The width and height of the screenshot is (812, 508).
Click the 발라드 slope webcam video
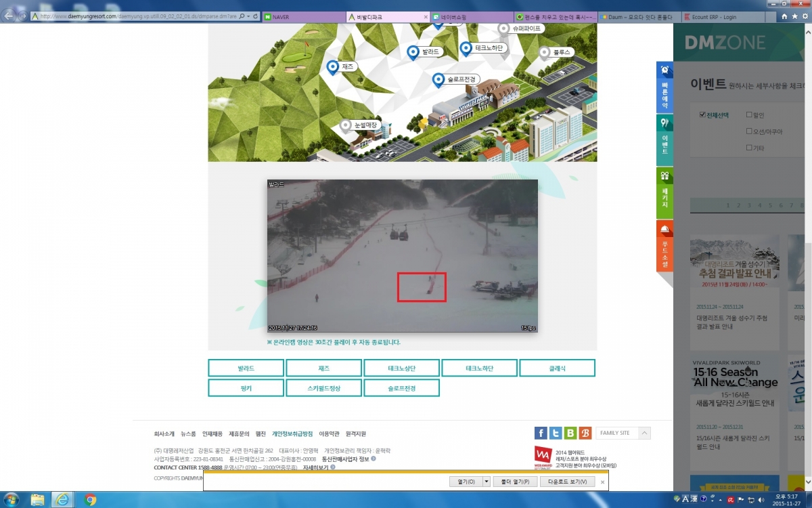[x=403, y=256]
